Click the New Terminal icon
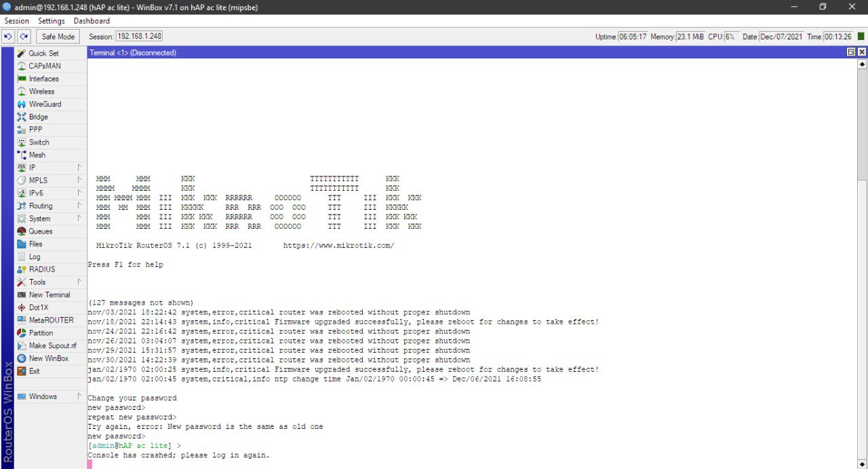The width and height of the screenshot is (868, 469). (22, 295)
